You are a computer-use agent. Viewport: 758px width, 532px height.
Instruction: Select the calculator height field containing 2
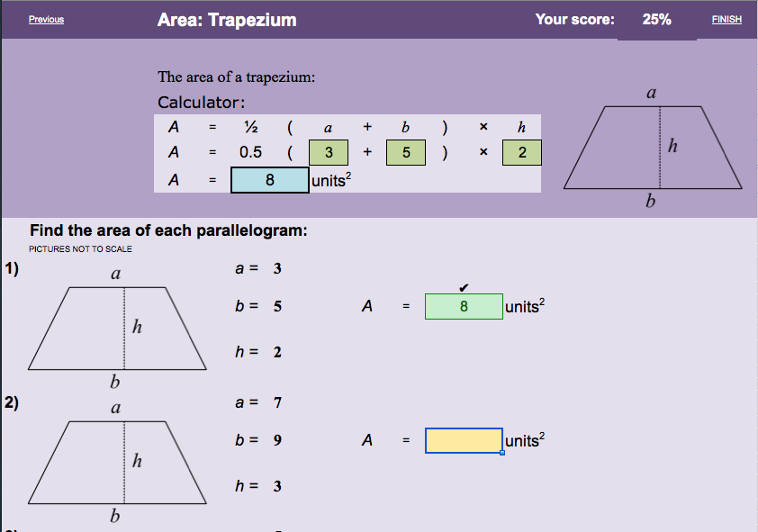coord(521,152)
